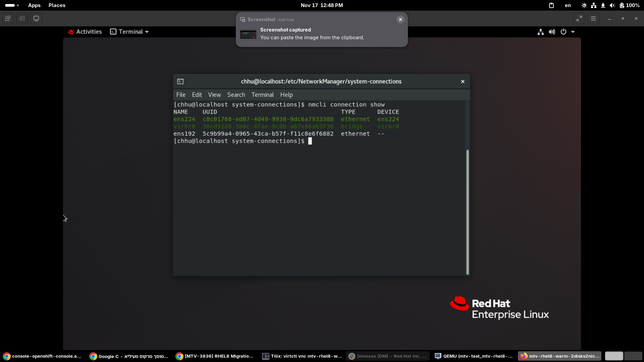Open the en keyboard layout selector
This screenshot has width=644, height=362.
[568, 5]
